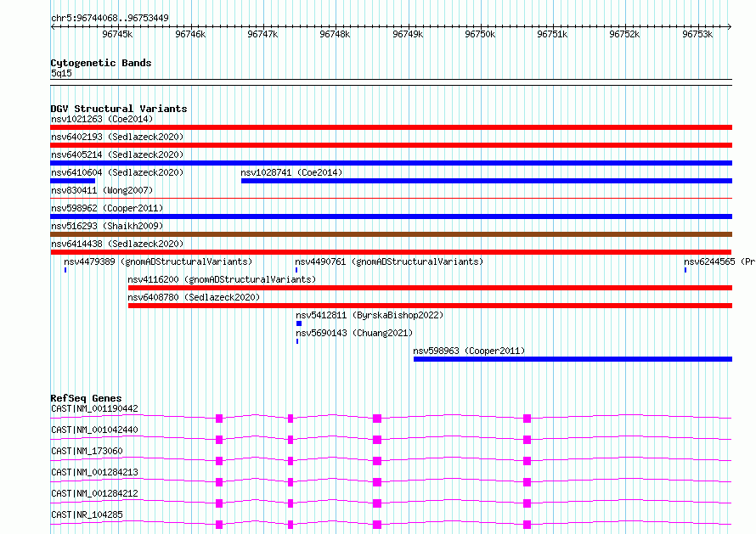The width and height of the screenshot is (756, 534).
Task: Click first exon of CAST|NM_001190442
Action: pos(219,419)
